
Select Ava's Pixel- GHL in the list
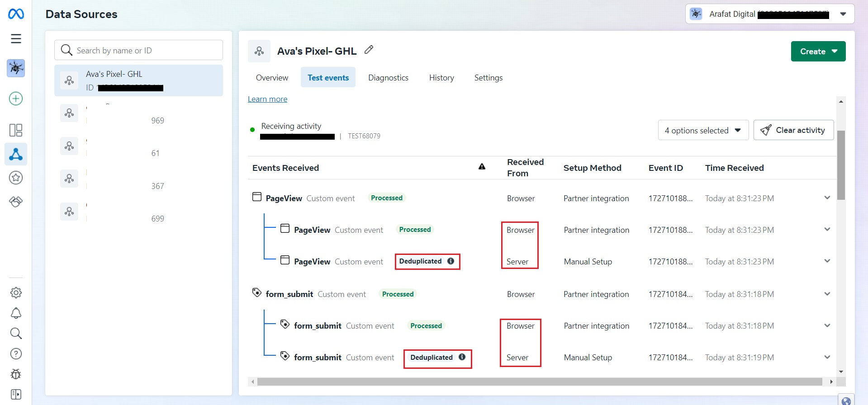(138, 80)
